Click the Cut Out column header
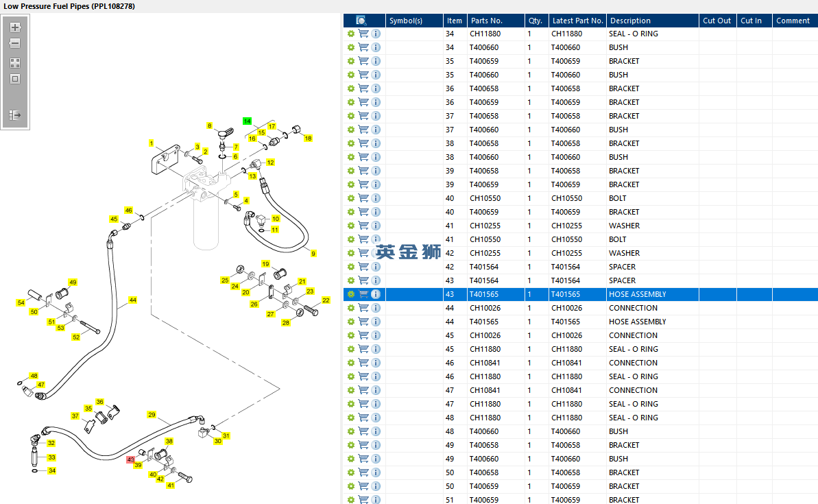The image size is (818, 504). (x=717, y=21)
